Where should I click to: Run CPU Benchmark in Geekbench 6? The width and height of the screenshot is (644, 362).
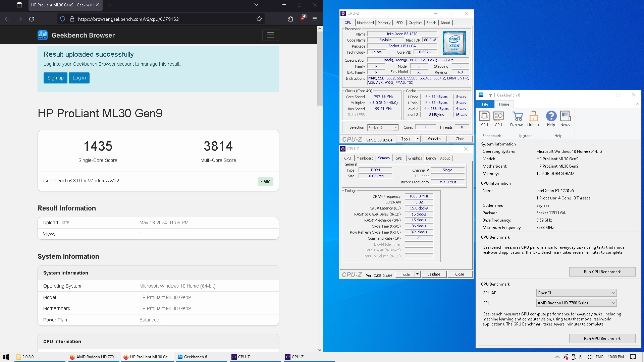click(602, 272)
